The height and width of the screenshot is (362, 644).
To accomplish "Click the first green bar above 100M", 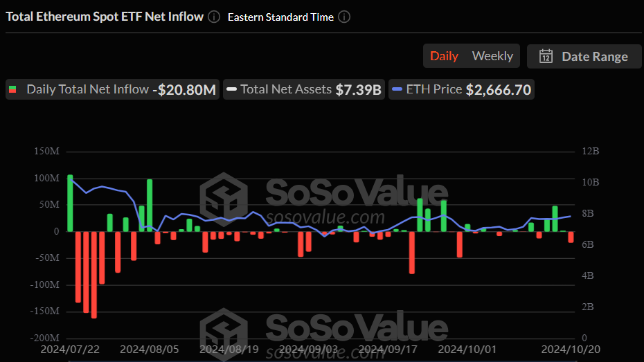I will tap(70, 203).
